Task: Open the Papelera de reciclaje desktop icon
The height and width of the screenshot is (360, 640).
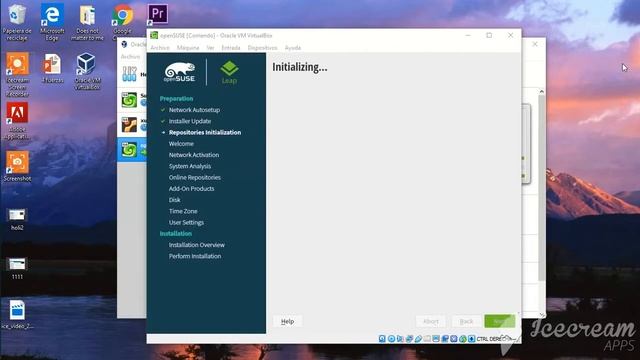Action: pyautogui.click(x=17, y=22)
